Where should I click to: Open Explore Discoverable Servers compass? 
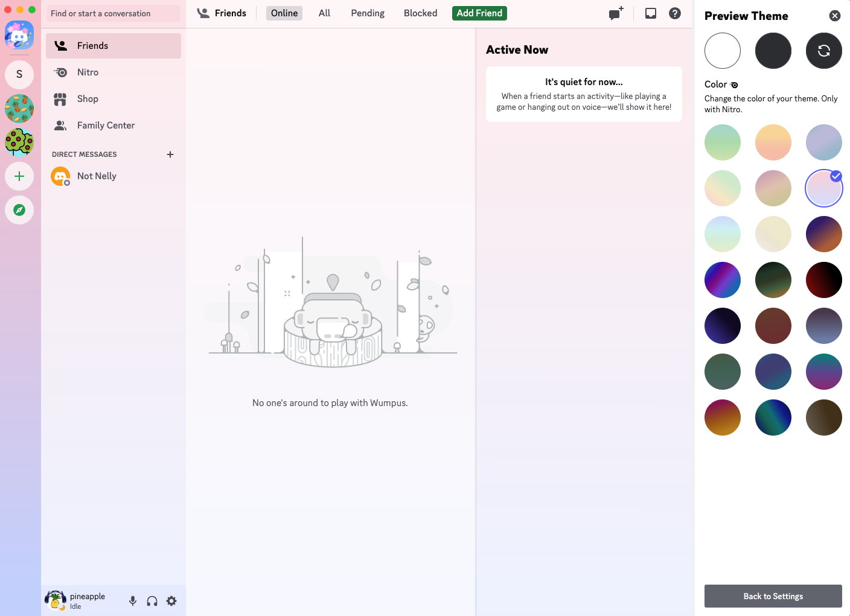click(19, 210)
